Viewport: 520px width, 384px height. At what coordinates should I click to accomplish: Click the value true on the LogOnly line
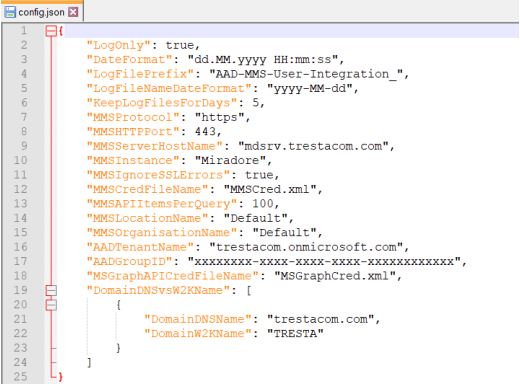tap(180, 45)
